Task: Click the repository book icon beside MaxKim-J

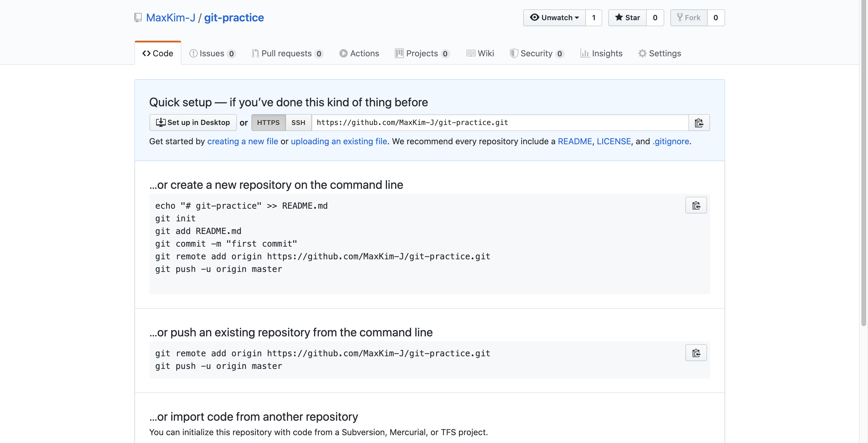Action: pos(138,17)
